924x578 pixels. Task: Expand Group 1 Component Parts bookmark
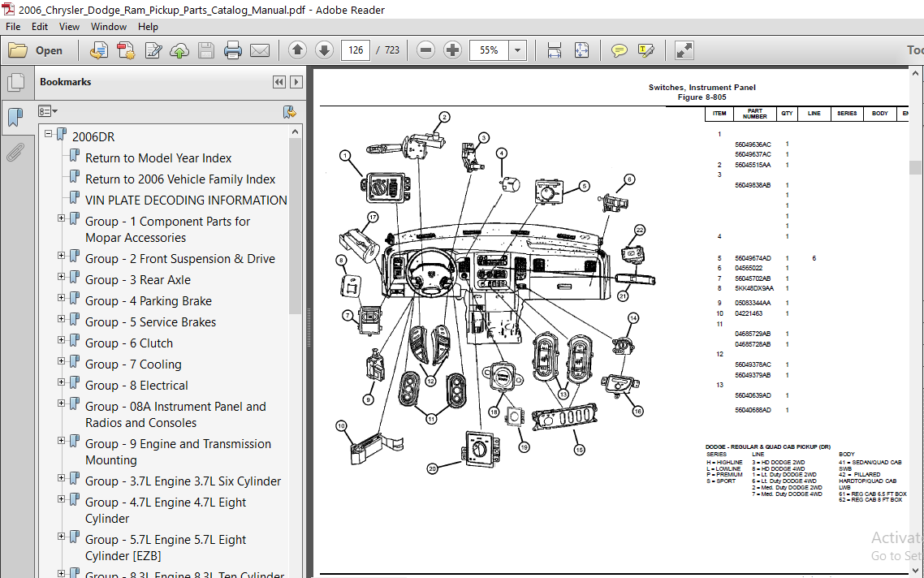(61, 218)
